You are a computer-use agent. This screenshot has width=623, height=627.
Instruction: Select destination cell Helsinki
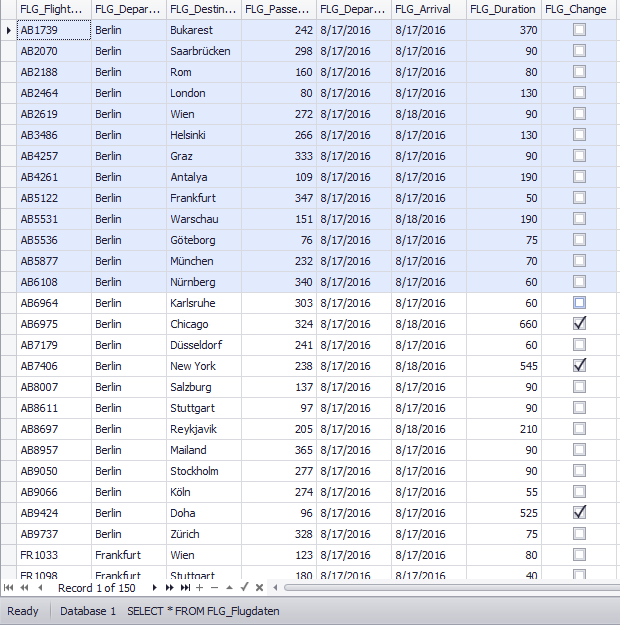click(x=204, y=135)
